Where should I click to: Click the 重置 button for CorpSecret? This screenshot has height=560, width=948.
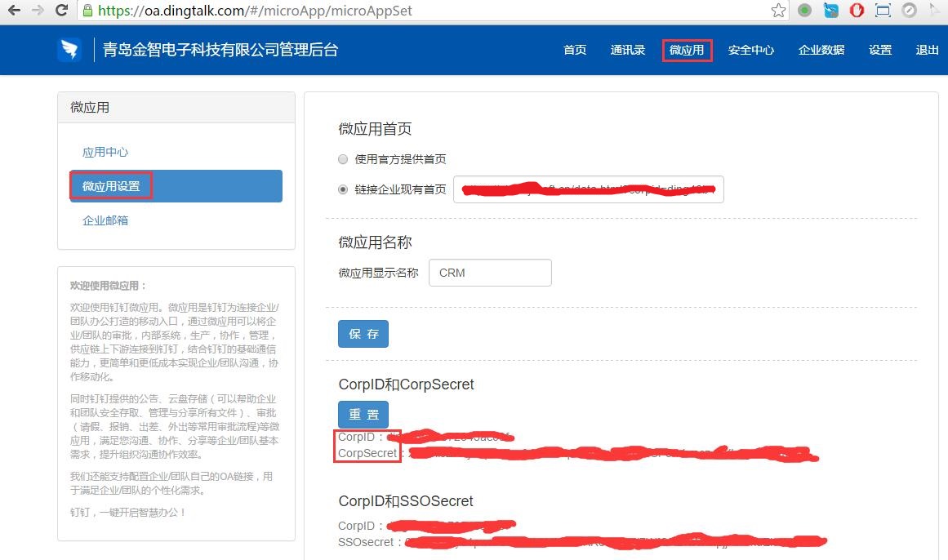coord(363,414)
